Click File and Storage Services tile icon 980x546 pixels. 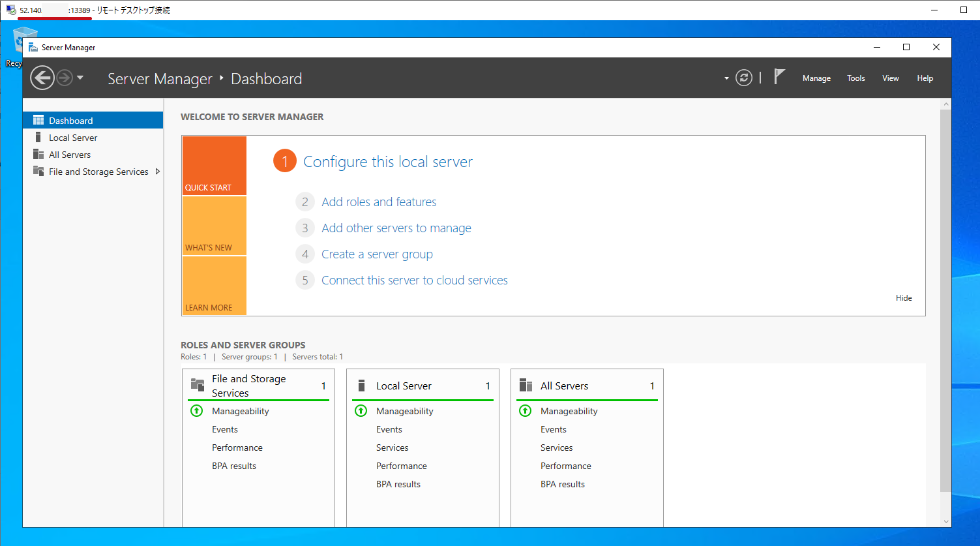[x=198, y=385]
